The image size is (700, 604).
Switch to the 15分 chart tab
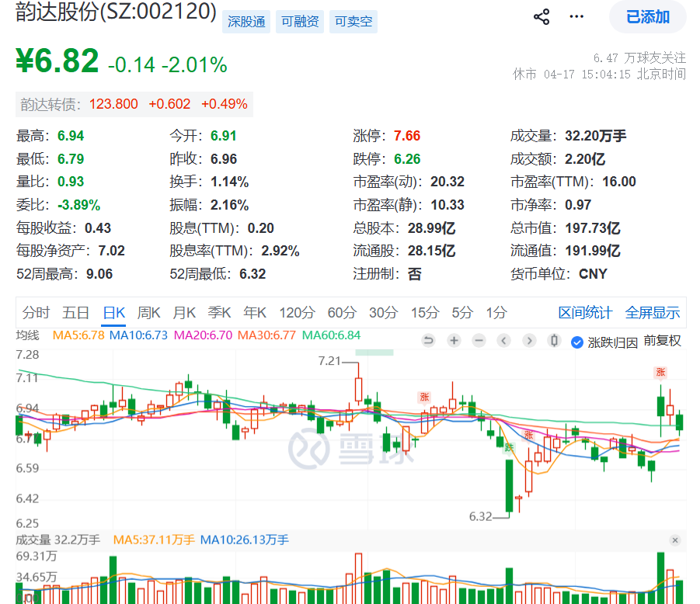coord(424,313)
